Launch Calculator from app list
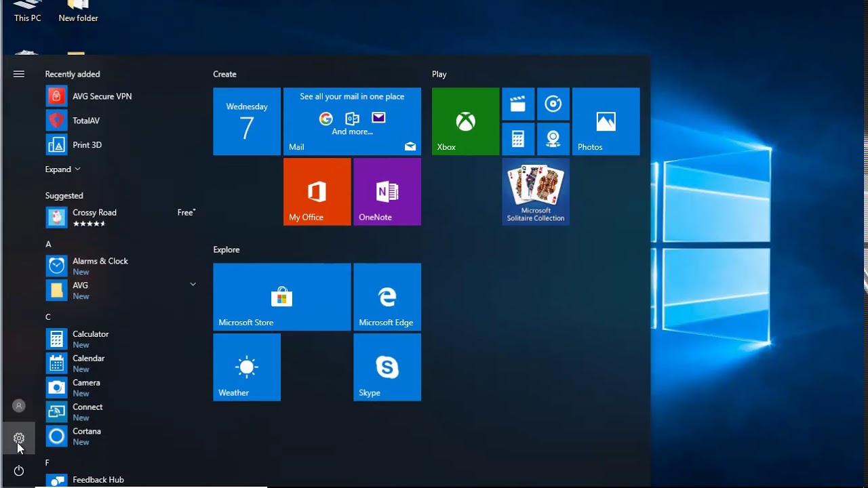The height and width of the screenshot is (488, 868). (x=121, y=339)
